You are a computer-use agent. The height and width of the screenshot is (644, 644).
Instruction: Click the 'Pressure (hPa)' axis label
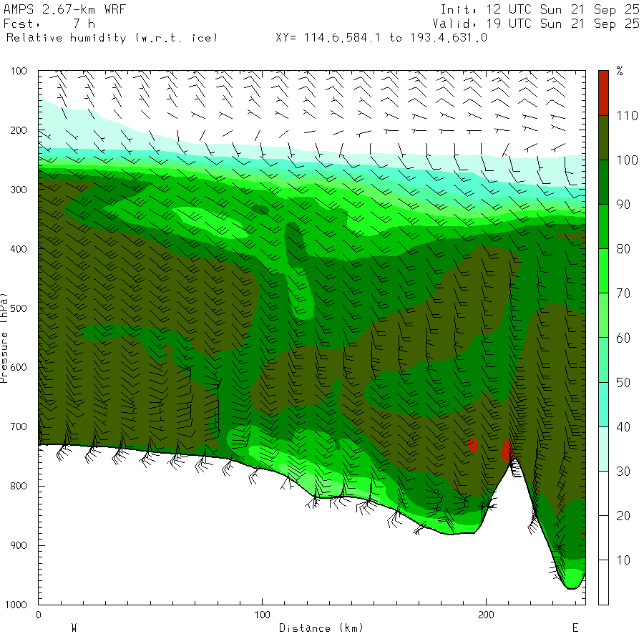coord(4,338)
